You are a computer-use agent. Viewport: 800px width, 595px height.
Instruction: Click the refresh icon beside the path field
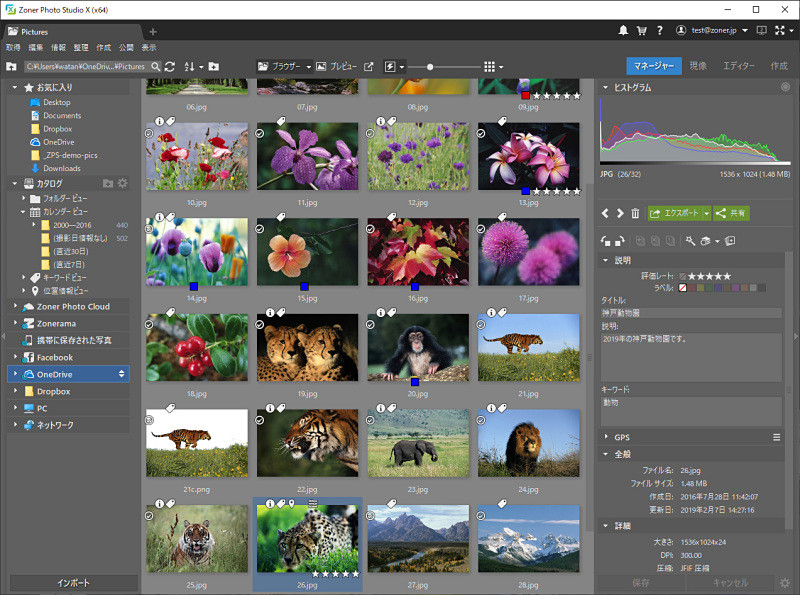pyautogui.click(x=170, y=66)
